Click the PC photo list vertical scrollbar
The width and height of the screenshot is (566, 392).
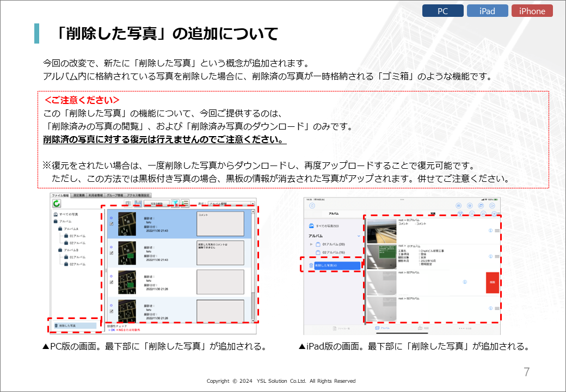(253, 261)
